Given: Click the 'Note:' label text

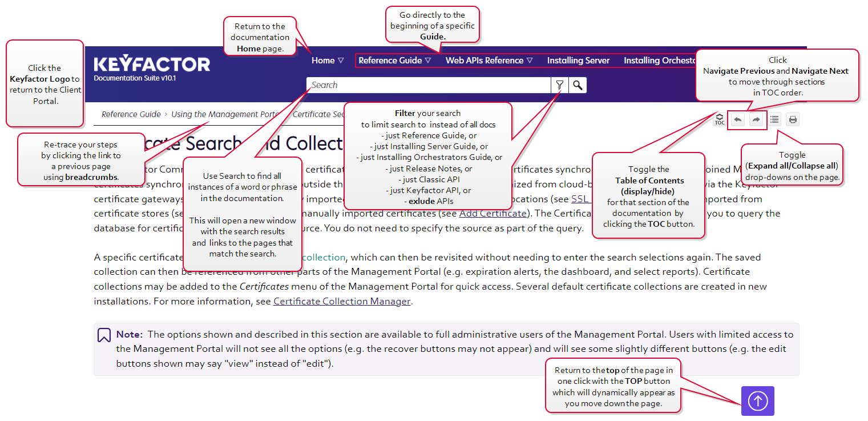Looking at the screenshot, I should [130, 334].
